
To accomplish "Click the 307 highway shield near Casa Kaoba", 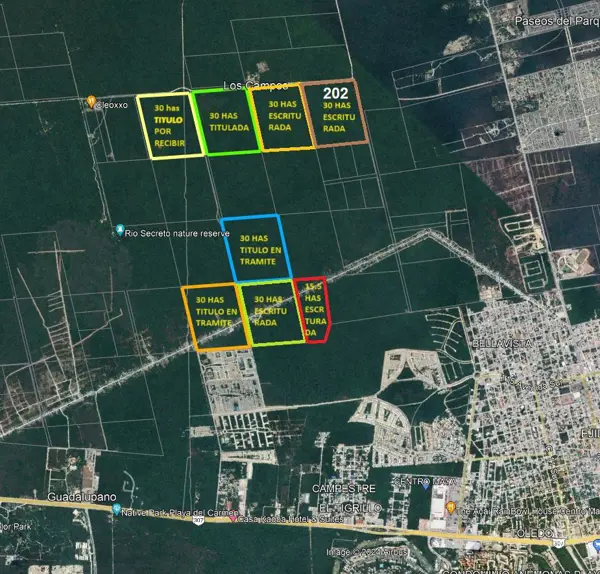I will pyautogui.click(x=198, y=521).
